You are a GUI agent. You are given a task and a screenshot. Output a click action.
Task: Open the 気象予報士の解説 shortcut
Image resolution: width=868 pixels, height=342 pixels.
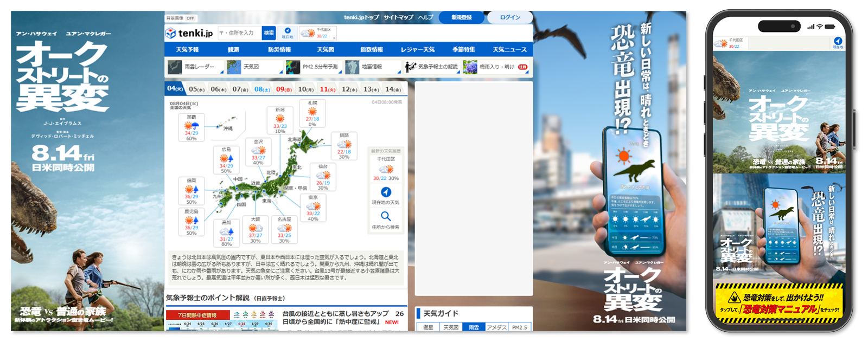coord(431,67)
